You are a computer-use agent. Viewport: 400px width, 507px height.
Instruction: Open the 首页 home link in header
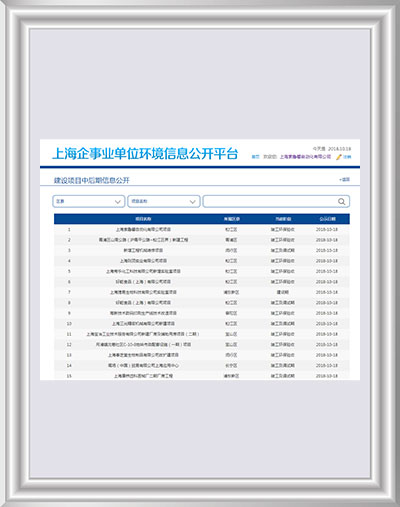click(x=255, y=157)
